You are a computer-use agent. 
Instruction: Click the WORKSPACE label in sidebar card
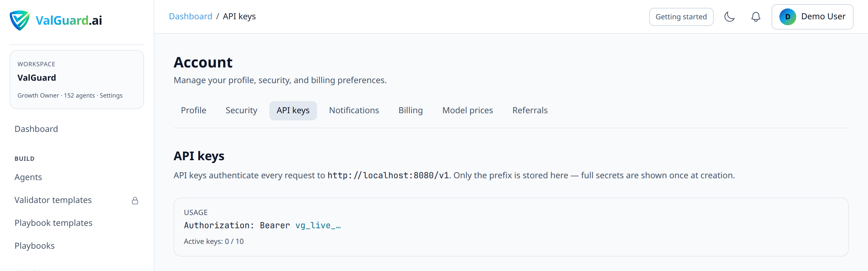(36, 64)
